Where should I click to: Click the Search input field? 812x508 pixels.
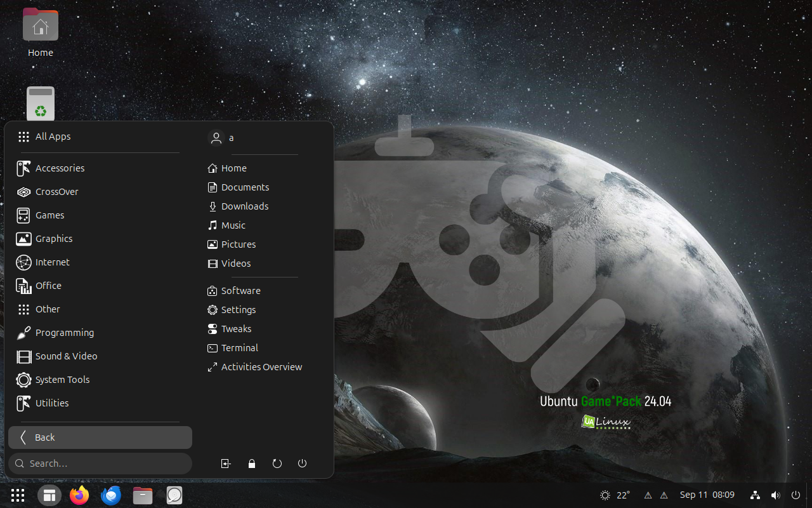pos(101,464)
